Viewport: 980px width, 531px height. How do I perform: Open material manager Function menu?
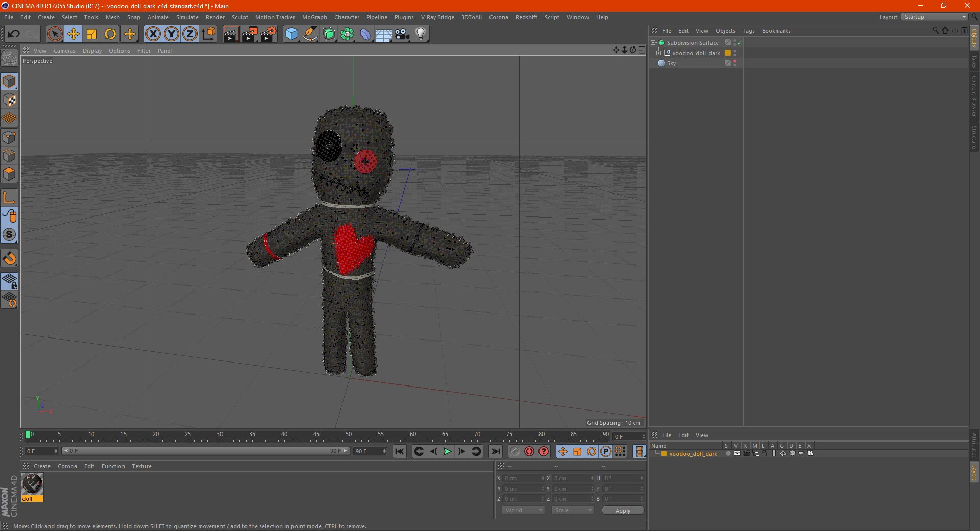tap(113, 466)
